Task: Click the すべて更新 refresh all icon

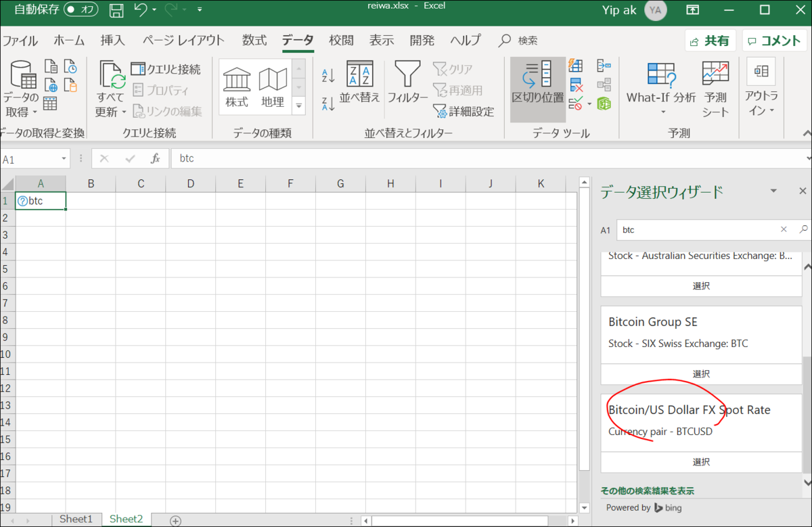Action: pos(111,76)
